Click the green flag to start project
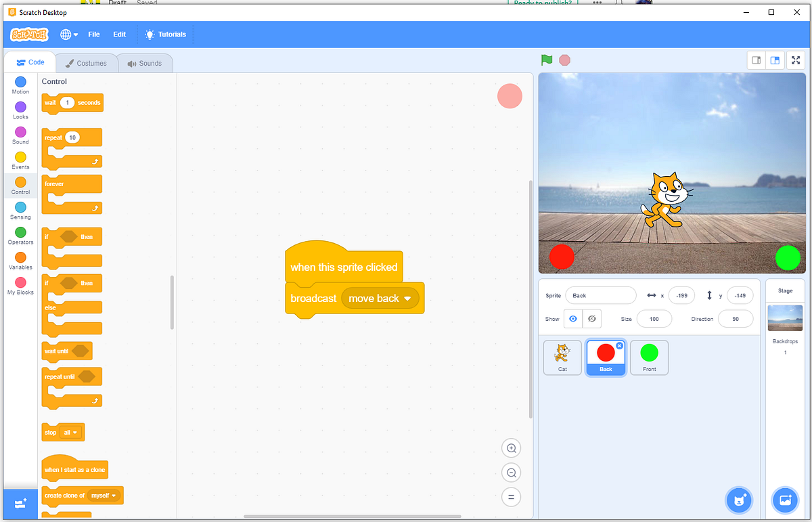812x522 pixels. pyautogui.click(x=547, y=60)
